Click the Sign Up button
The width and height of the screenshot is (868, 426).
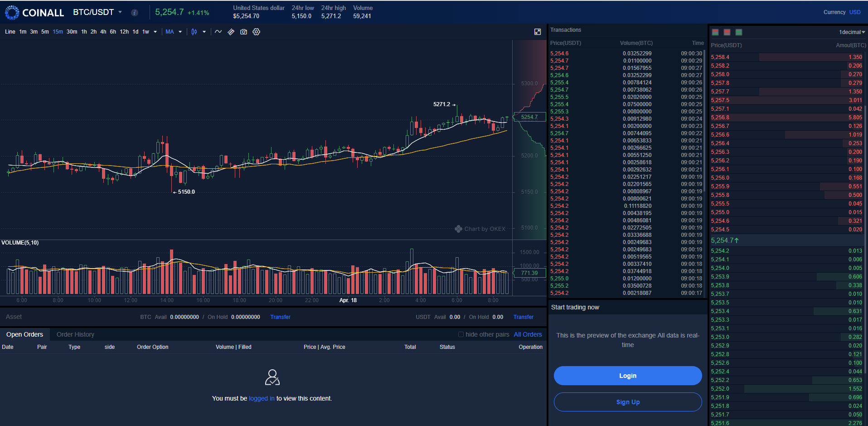(x=628, y=402)
